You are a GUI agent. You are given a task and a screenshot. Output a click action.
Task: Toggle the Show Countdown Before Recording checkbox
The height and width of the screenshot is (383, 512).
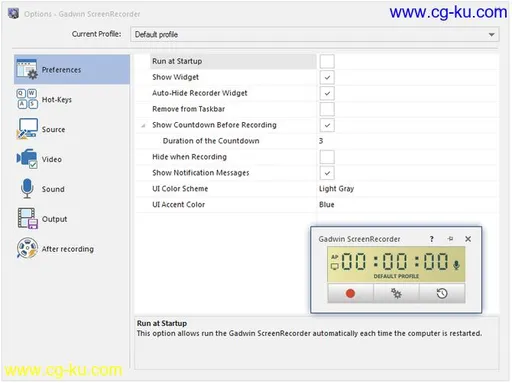pyautogui.click(x=327, y=125)
